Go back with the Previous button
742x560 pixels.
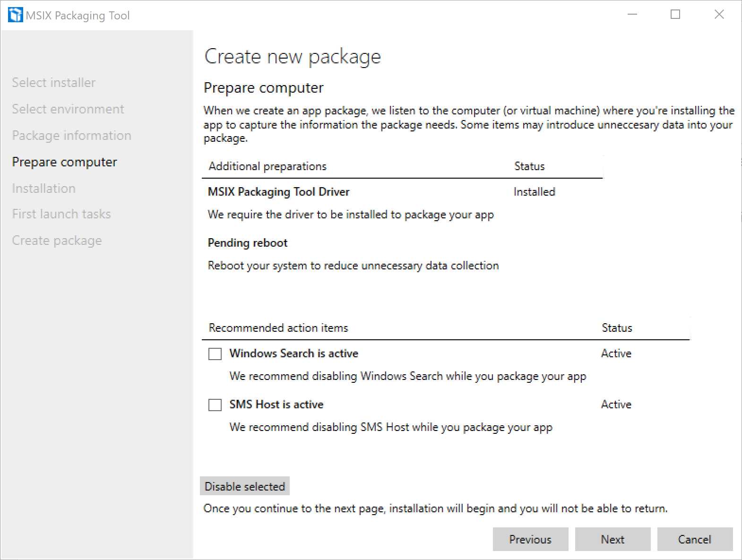click(x=530, y=539)
